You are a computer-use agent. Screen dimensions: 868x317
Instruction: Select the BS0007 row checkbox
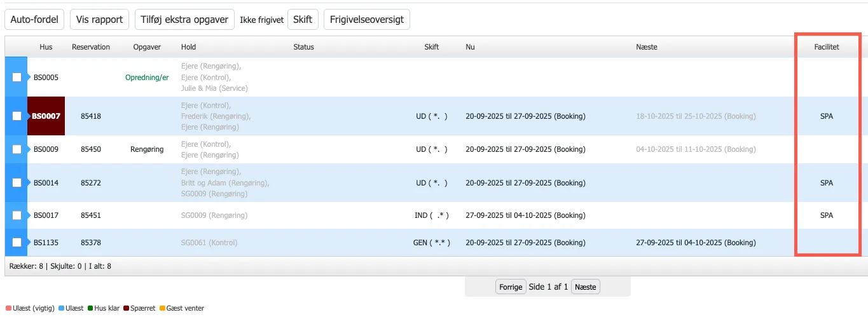click(17, 116)
